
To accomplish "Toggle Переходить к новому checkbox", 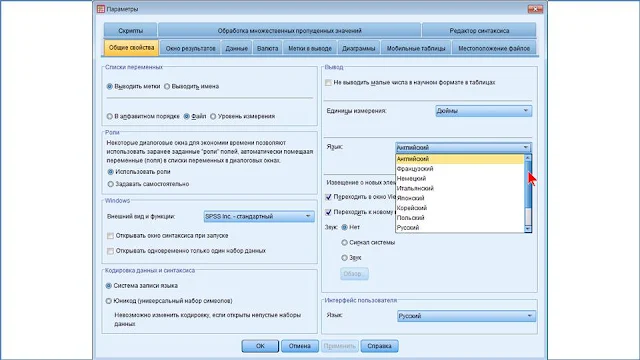I will click(x=328, y=212).
